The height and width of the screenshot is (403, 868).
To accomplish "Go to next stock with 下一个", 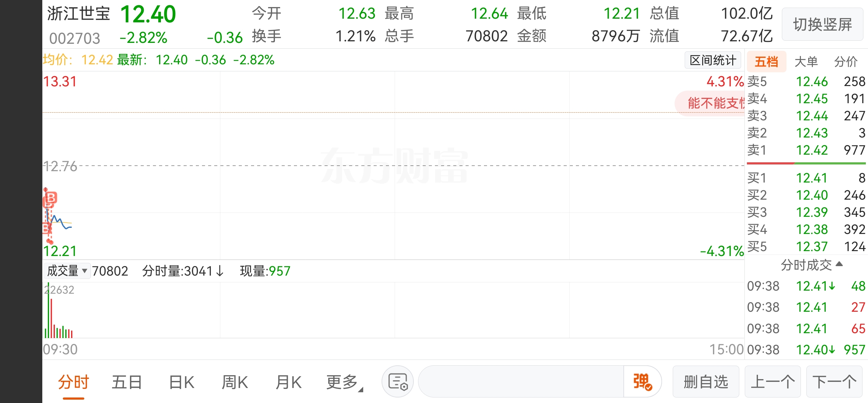I will [x=834, y=382].
